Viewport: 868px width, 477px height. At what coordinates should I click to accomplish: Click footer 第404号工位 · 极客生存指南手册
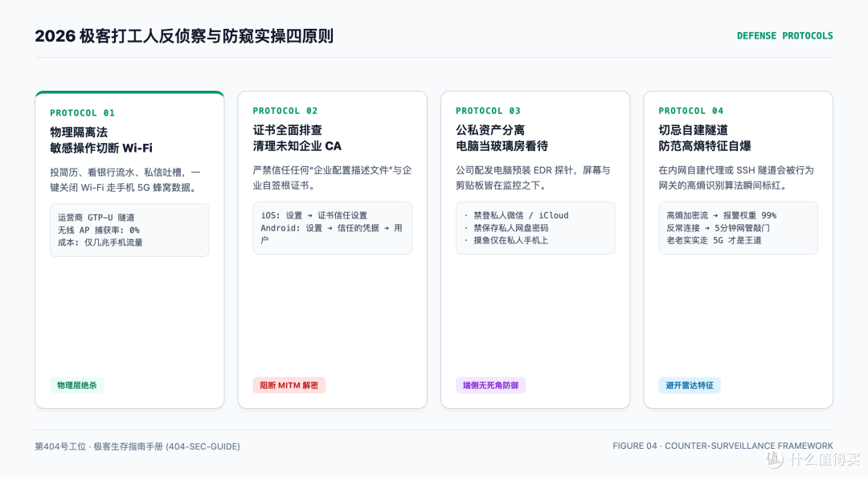tap(137, 446)
